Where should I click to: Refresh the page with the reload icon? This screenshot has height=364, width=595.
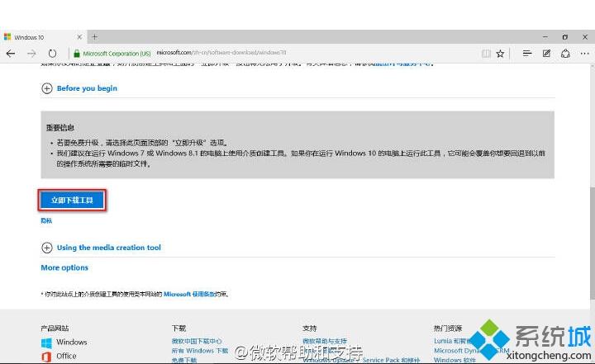52,54
